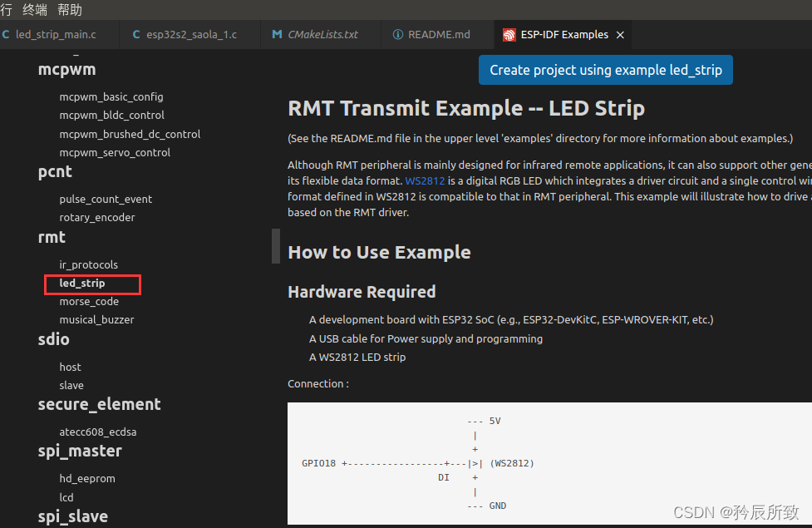Switch to the led_strip_main.c tab
The width and height of the screenshot is (812, 528).
[56, 35]
